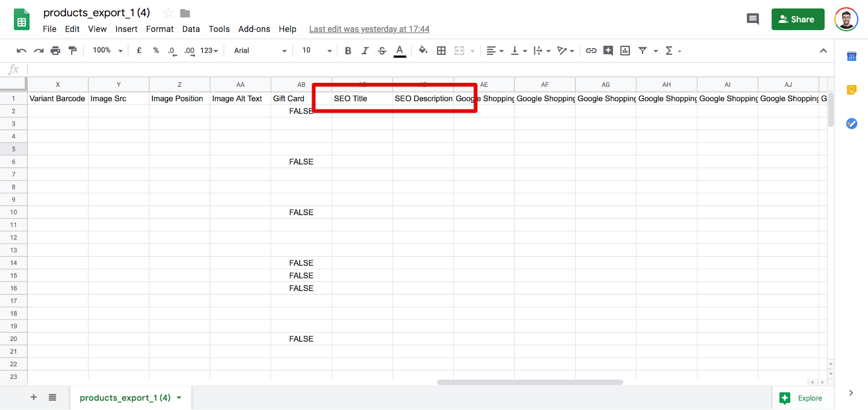Open the fill color paint bucket
Viewport: 868px width, 410px height.
(x=422, y=51)
